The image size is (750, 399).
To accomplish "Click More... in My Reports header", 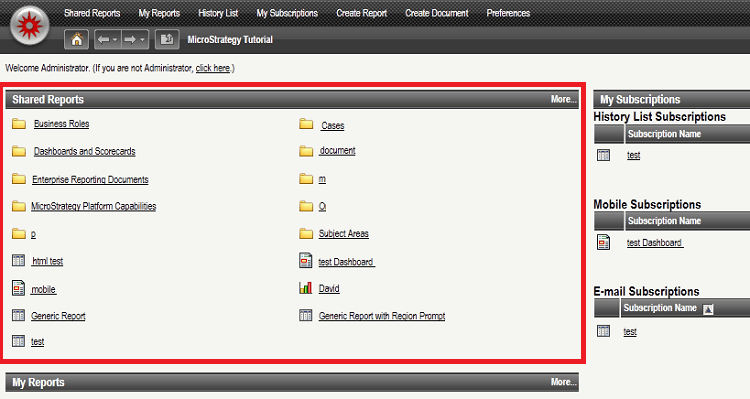I will pyautogui.click(x=563, y=382).
